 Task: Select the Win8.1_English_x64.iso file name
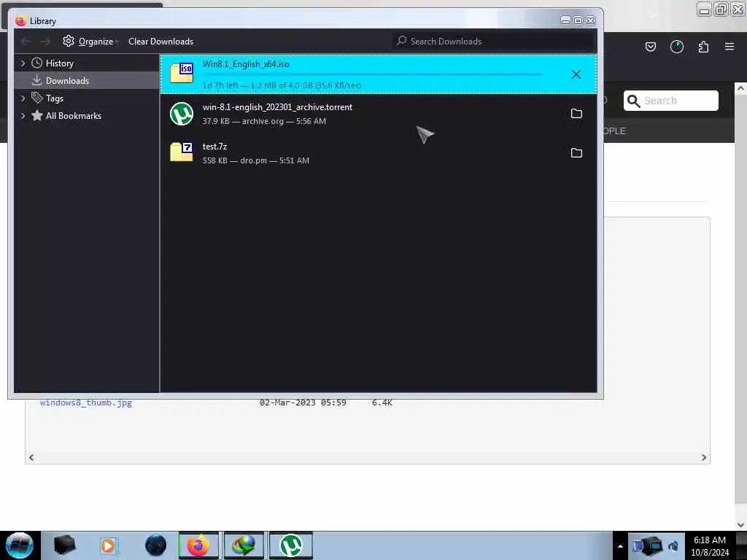[246, 64]
